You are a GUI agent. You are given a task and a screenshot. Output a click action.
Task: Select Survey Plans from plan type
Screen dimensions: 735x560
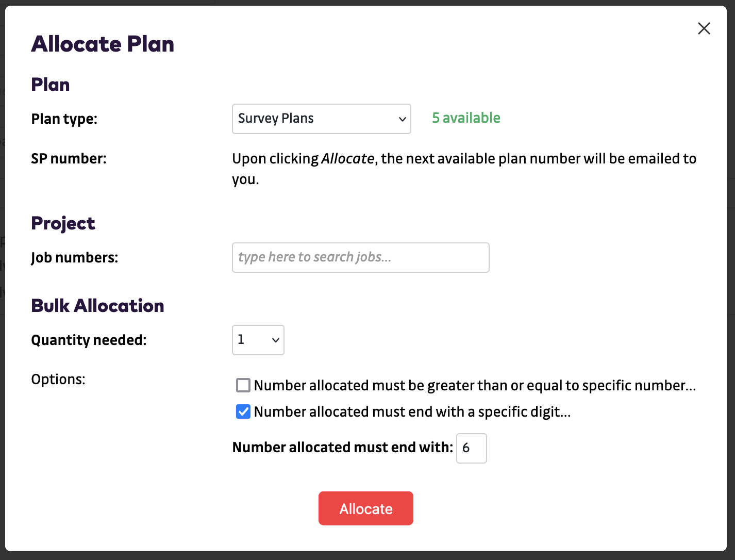[x=321, y=119]
